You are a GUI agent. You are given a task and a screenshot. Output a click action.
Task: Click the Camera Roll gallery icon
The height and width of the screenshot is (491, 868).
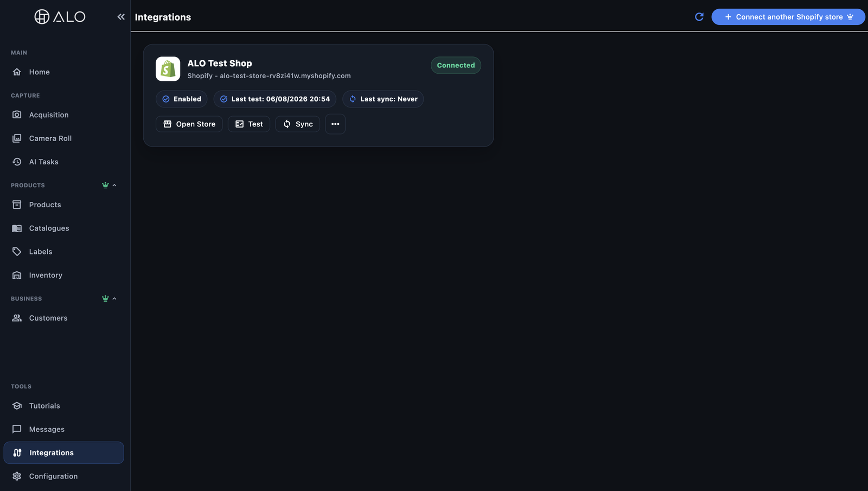pos(17,138)
